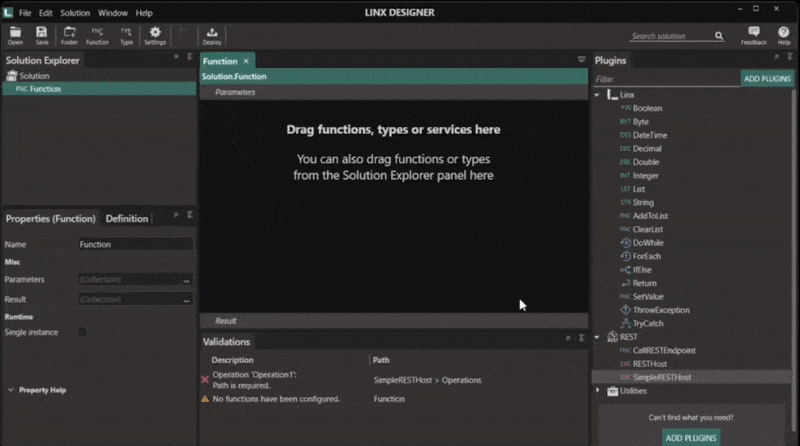Click the Plugins Filter input field
The image size is (800, 446).
pyautogui.click(x=666, y=79)
